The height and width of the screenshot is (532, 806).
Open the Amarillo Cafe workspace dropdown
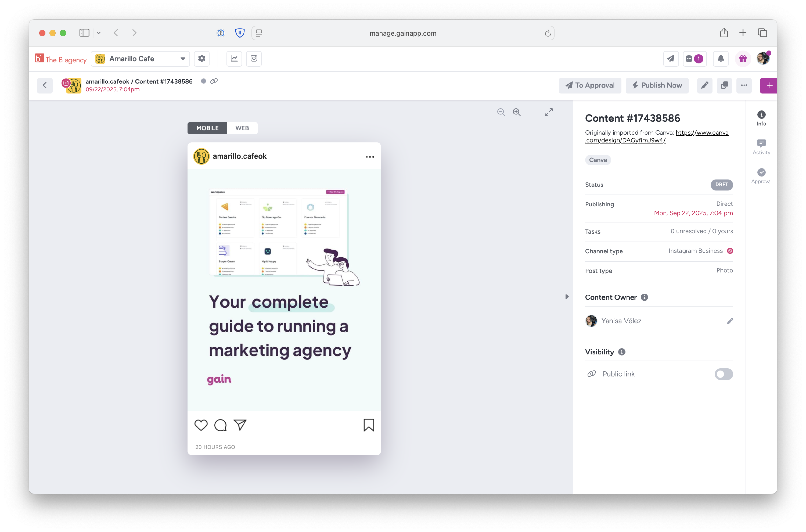(x=141, y=59)
